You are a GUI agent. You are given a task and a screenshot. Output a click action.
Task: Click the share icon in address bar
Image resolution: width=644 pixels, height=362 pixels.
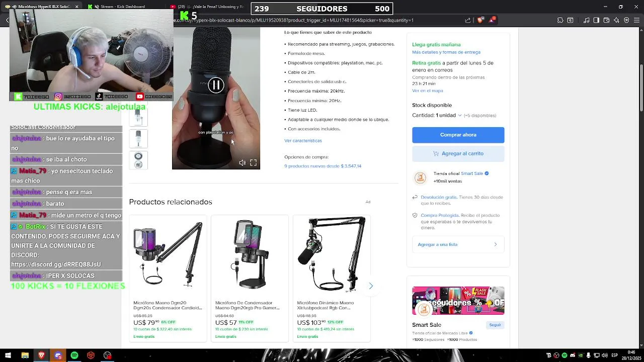(468, 20)
